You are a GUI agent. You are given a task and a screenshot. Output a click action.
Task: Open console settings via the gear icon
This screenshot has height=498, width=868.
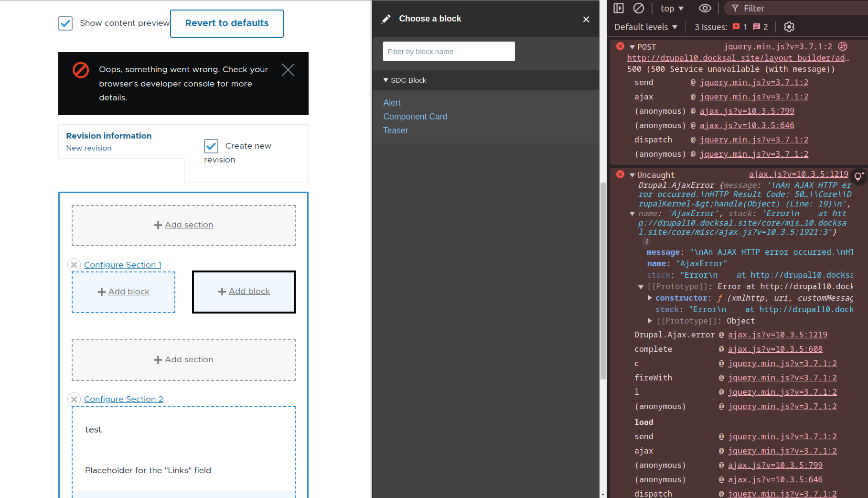click(788, 27)
